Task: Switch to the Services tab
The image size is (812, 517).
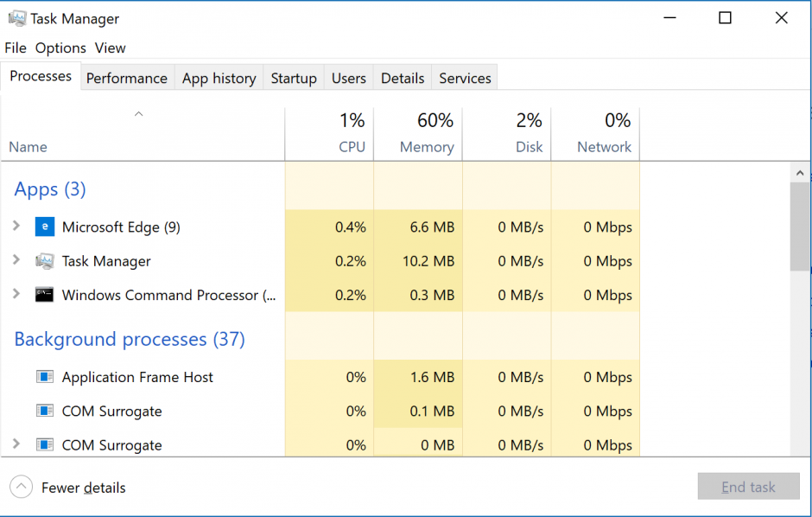Action: [464, 77]
